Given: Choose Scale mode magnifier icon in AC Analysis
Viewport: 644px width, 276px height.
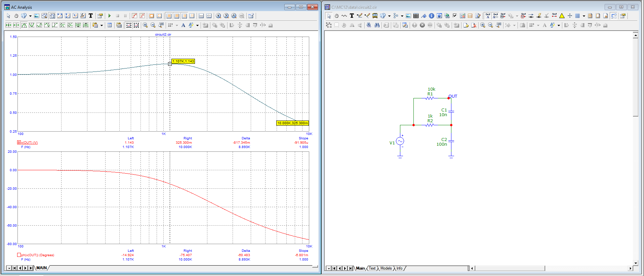Looking at the screenshot, I should [x=44, y=16].
